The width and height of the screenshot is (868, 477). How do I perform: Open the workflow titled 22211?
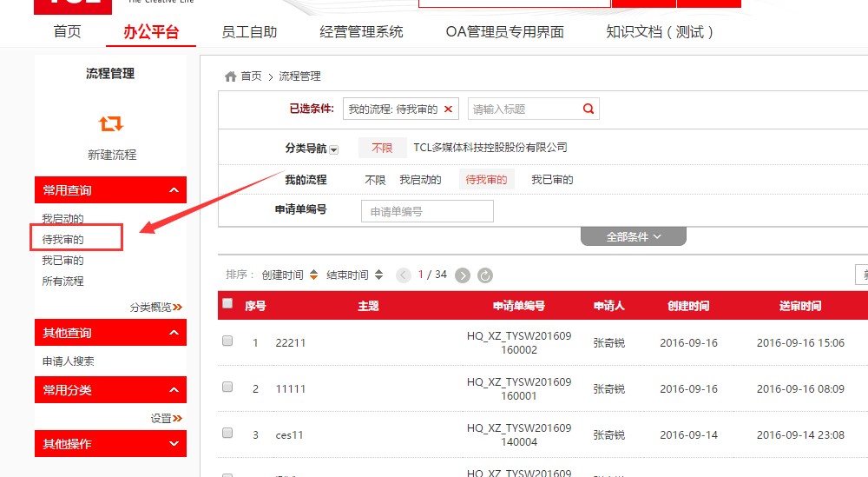(x=291, y=343)
